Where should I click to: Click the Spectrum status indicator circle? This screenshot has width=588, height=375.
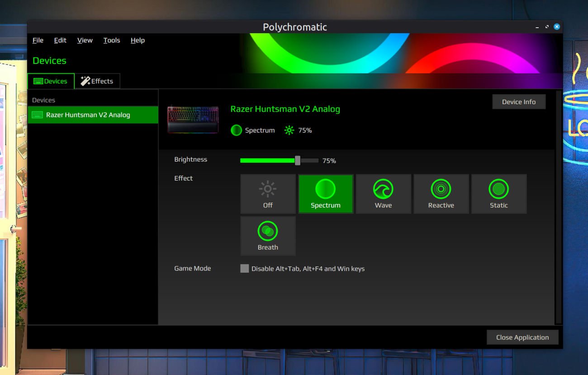(236, 130)
